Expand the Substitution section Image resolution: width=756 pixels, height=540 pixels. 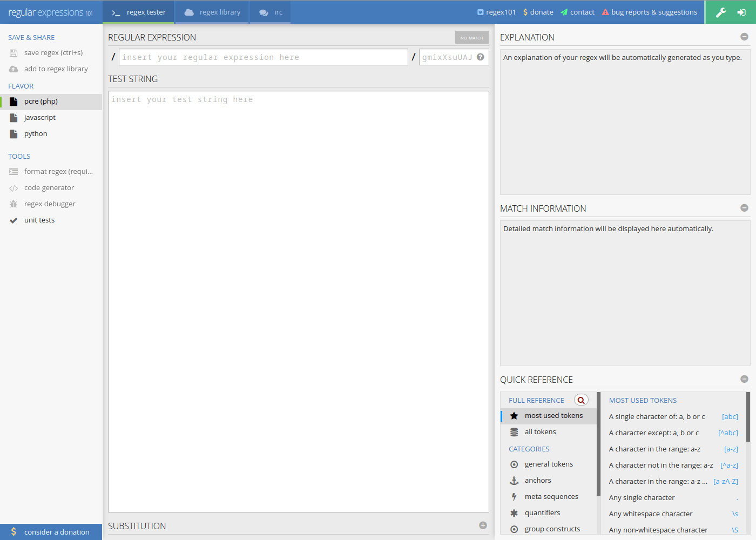[482, 525]
